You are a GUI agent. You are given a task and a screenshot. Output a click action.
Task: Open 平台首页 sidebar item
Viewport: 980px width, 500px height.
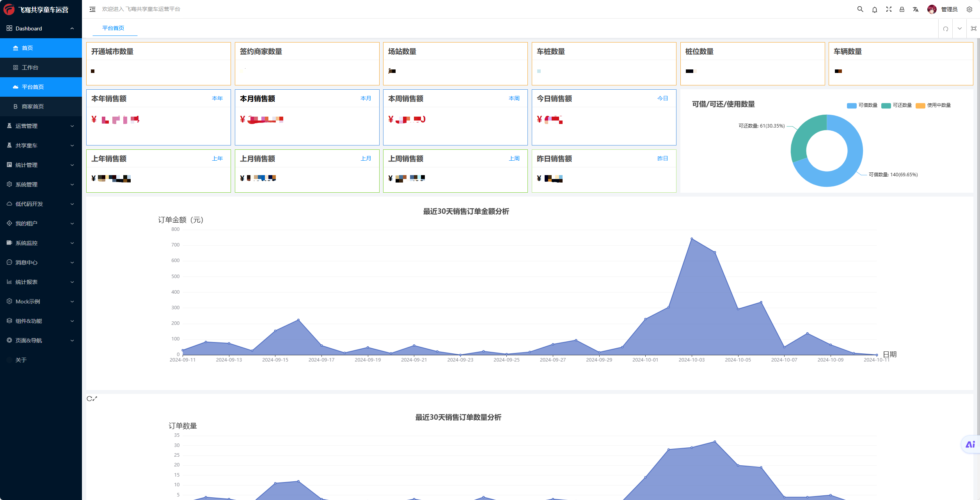point(41,87)
